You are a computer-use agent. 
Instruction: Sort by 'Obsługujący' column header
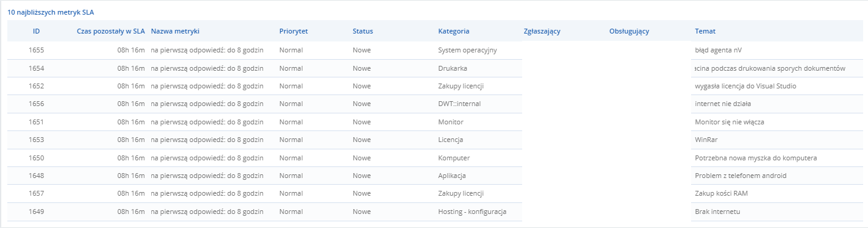629,31
